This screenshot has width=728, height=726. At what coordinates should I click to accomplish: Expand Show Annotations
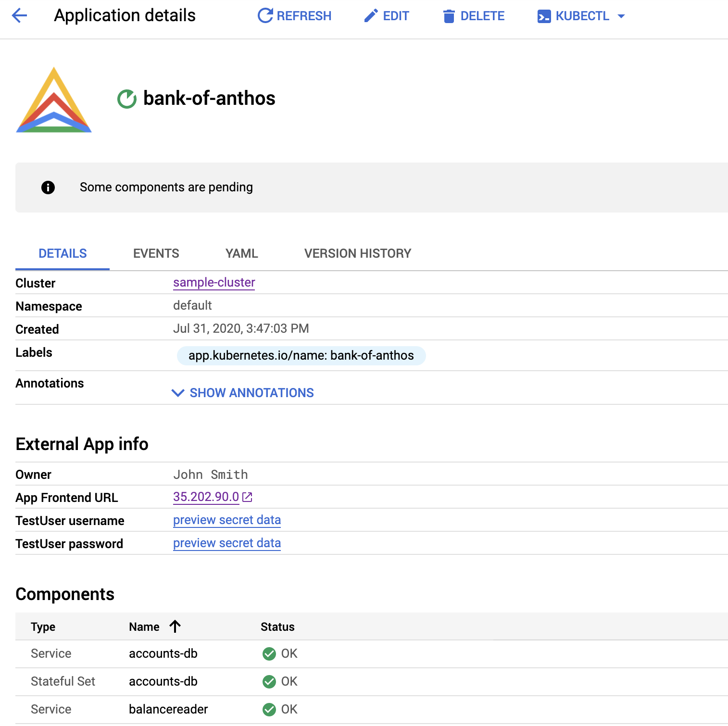[x=251, y=393]
